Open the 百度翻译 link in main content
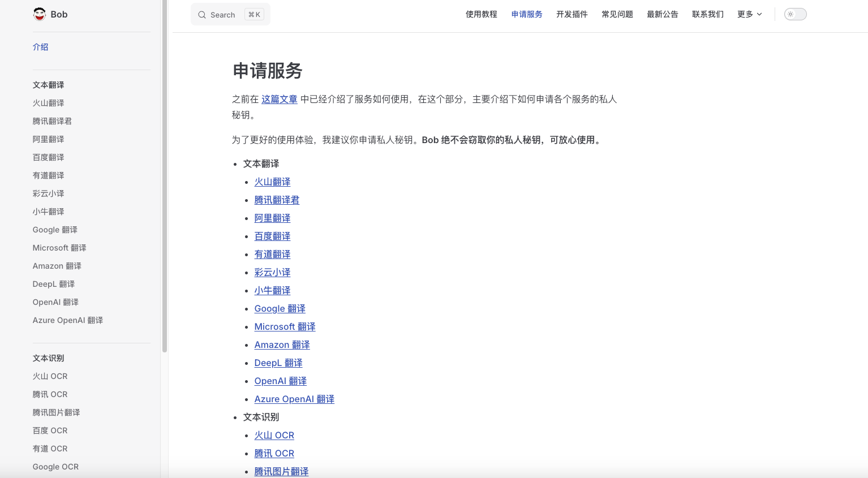 point(272,236)
